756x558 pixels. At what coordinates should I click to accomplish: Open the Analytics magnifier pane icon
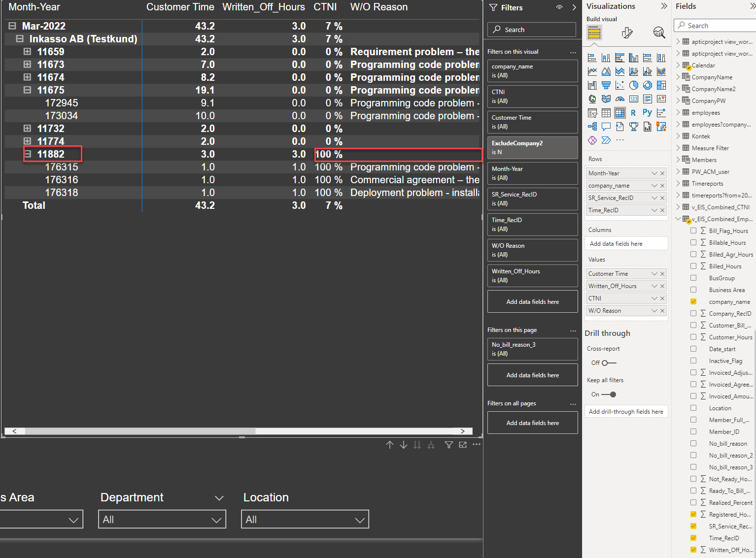tap(659, 33)
